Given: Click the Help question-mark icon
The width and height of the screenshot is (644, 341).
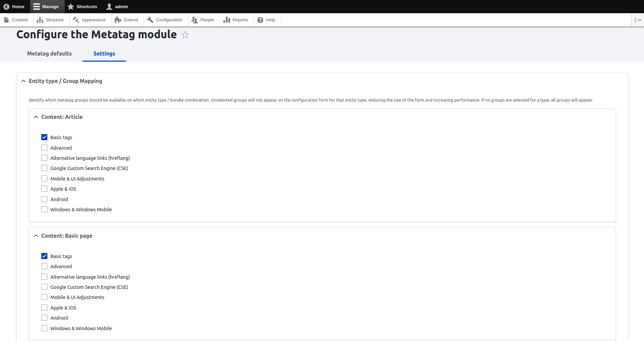Looking at the screenshot, I should 260,20.
